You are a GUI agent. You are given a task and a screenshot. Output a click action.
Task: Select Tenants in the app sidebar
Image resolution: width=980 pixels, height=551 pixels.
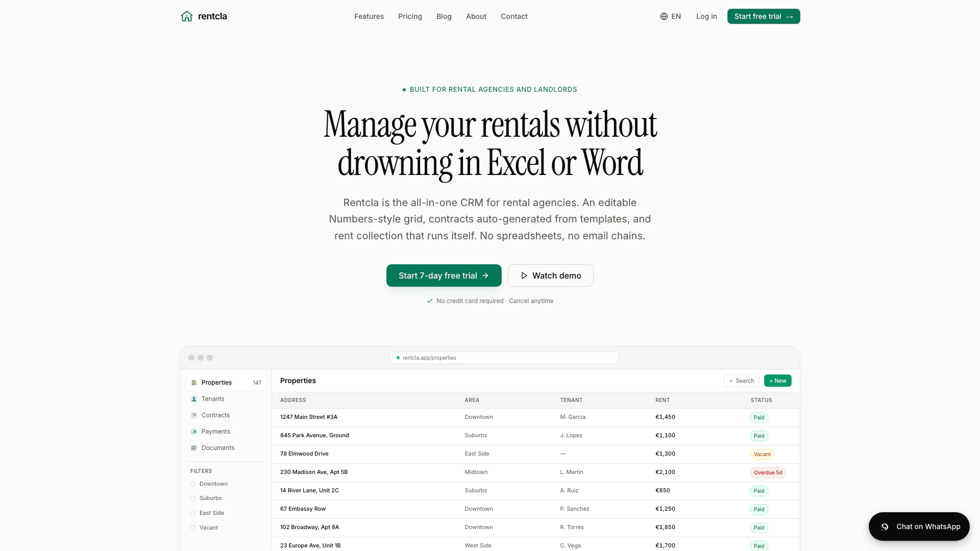[x=226, y=399]
